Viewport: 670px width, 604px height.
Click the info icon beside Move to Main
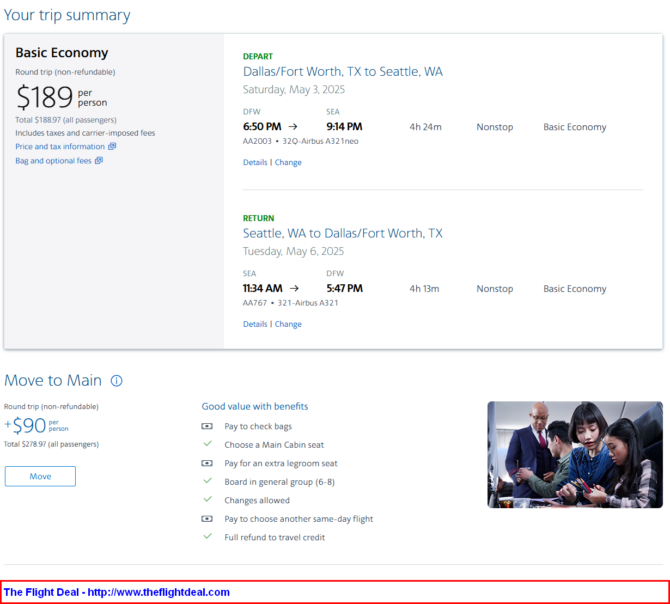point(117,381)
